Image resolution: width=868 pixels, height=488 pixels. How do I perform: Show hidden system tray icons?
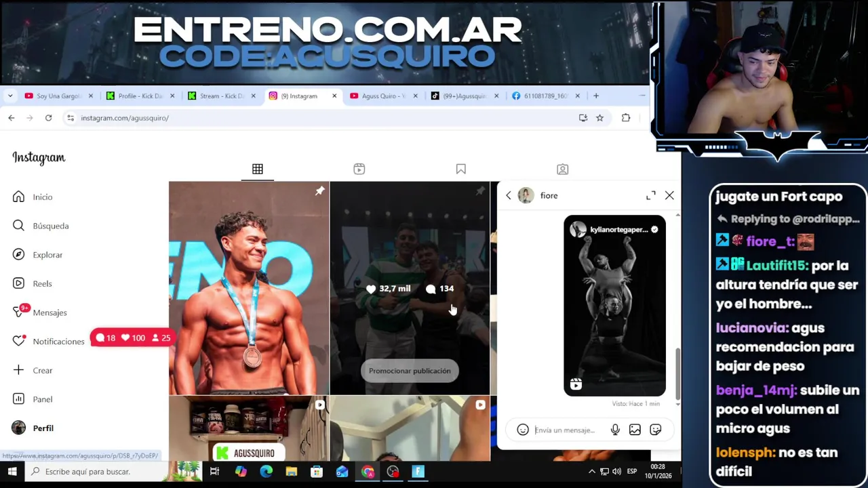(592, 472)
